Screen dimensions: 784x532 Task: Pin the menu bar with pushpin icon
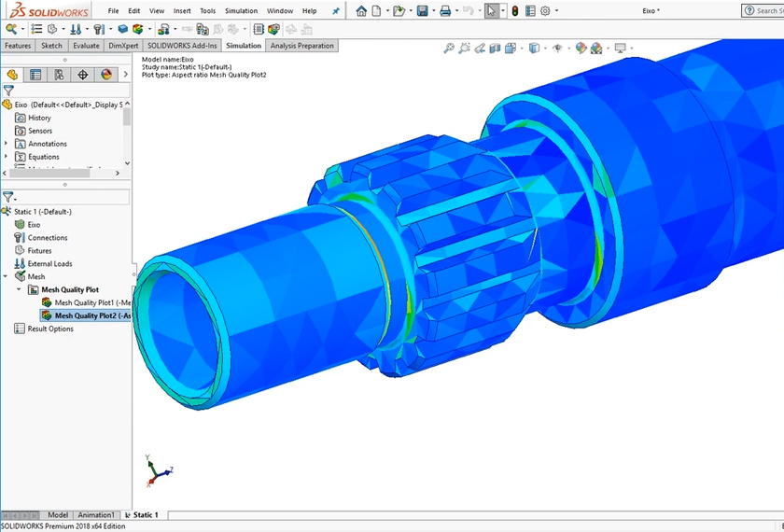(336, 11)
